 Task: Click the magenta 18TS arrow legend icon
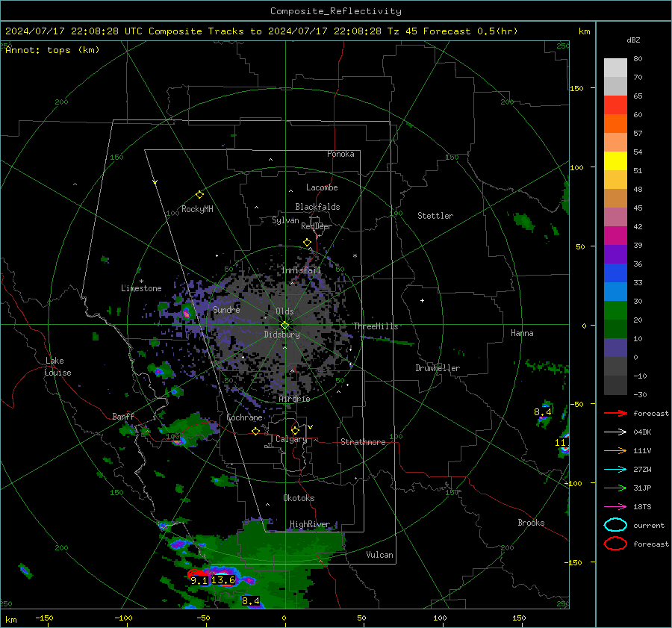pos(615,507)
